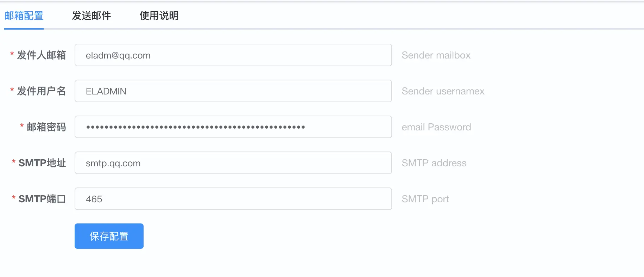The width and height of the screenshot is (644, 277).
Task: Click the 发件用户名 field label
Action: pos(42,91)
